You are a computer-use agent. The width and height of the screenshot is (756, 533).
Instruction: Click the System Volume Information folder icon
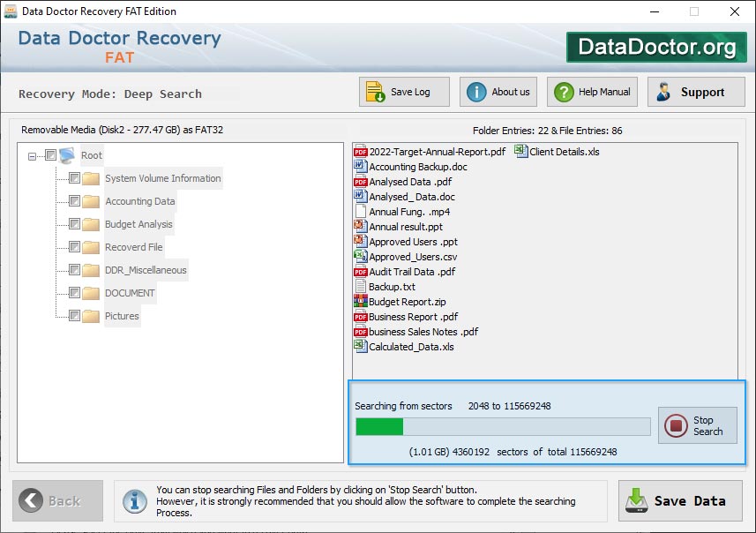91,178
